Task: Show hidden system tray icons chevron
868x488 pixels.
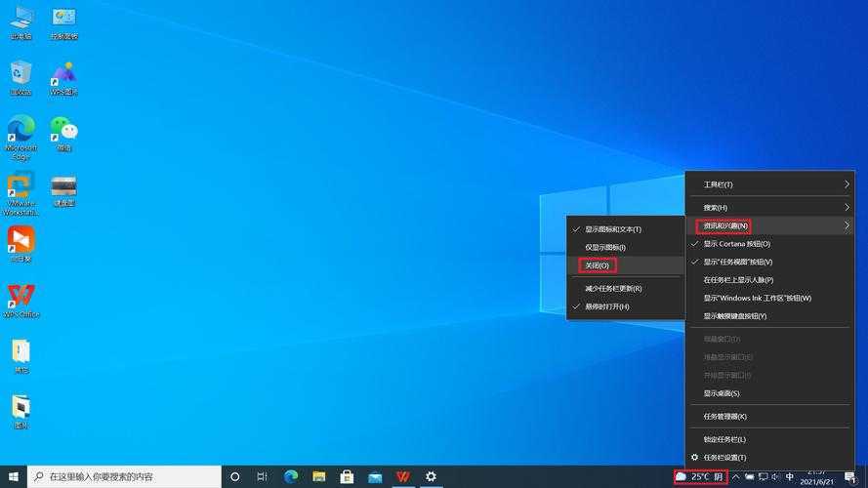Action: (x=736, y=477)
